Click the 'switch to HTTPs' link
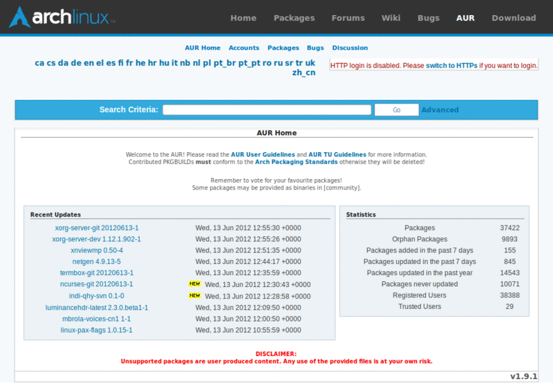Image resolution: width=553 pixels, height=392 pixels. (451, 66)
